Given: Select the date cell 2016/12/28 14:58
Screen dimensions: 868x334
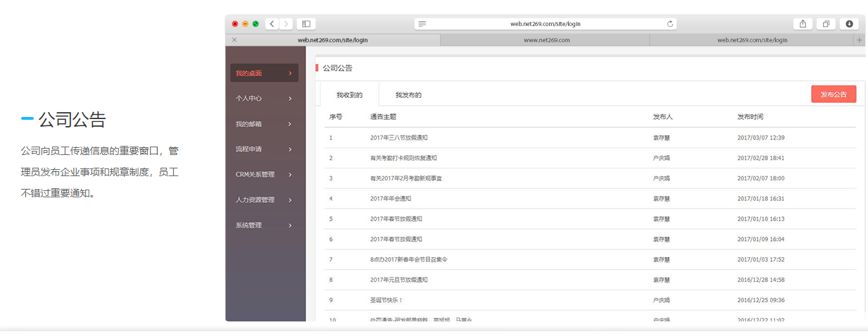Looking at the screenshot, I should coord(761,280).
